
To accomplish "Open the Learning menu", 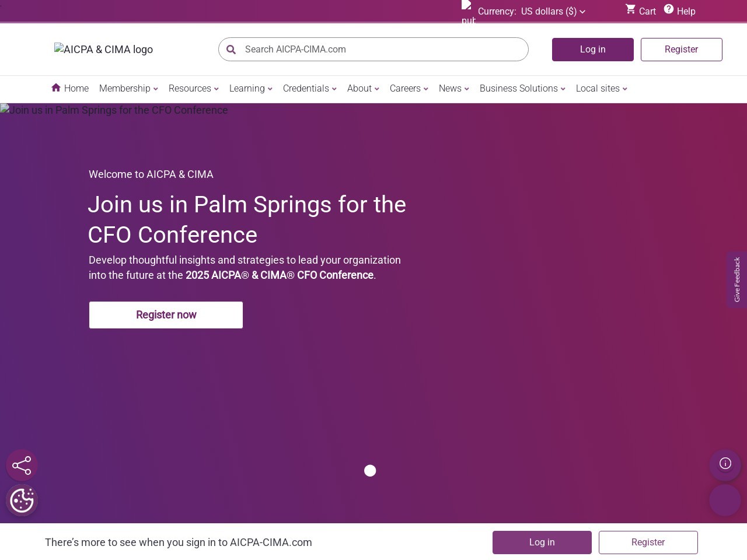I will click(251, 88).
